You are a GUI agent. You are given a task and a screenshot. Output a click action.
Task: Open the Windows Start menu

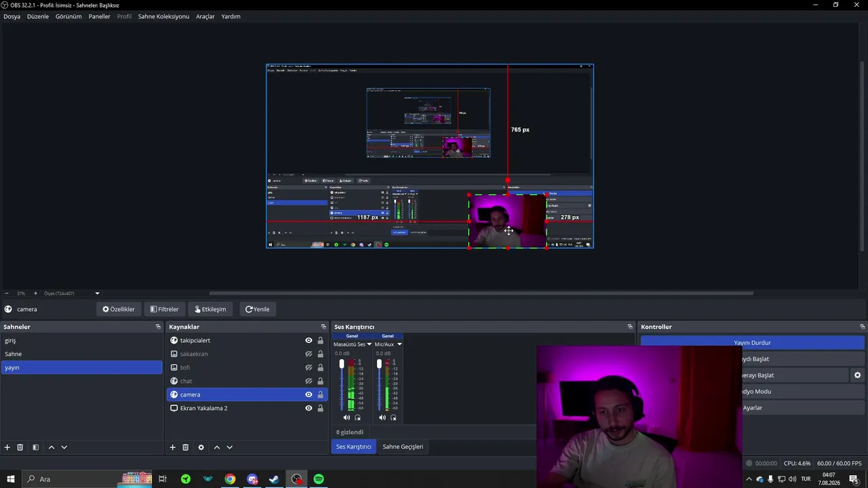click(11, 479)
